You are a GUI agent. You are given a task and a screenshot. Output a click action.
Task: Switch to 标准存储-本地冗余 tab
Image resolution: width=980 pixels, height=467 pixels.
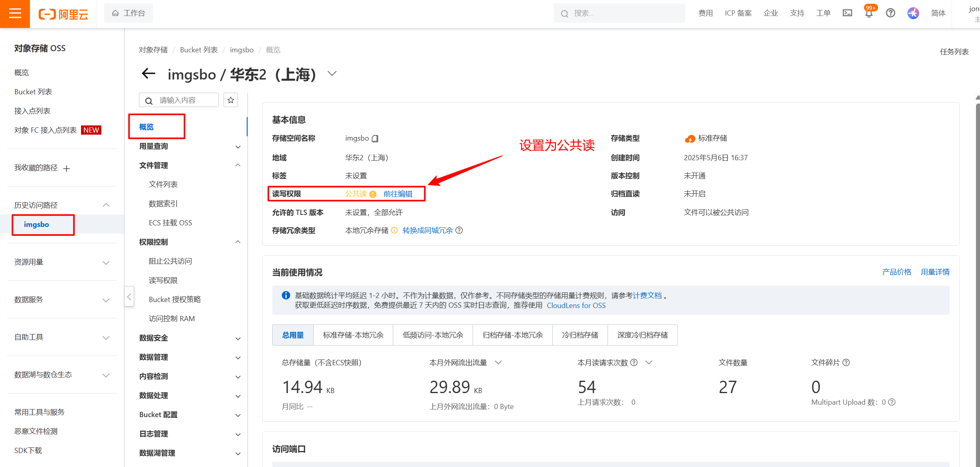tap(353, 335)
